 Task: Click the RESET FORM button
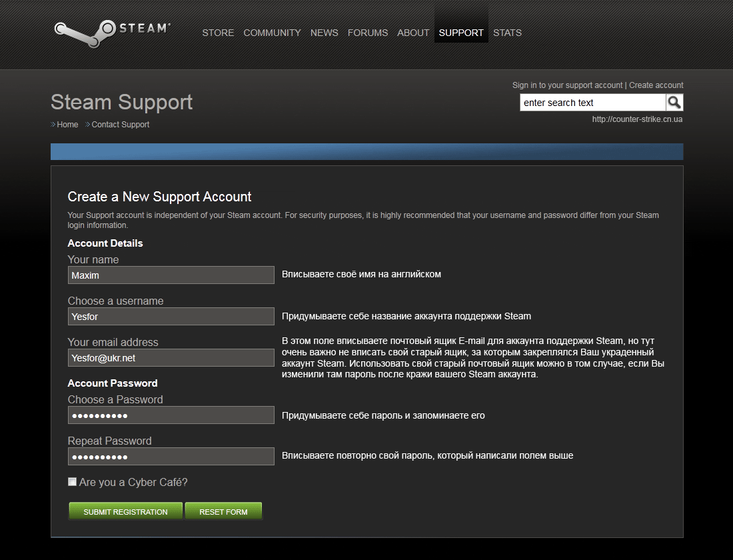[223, 511]
